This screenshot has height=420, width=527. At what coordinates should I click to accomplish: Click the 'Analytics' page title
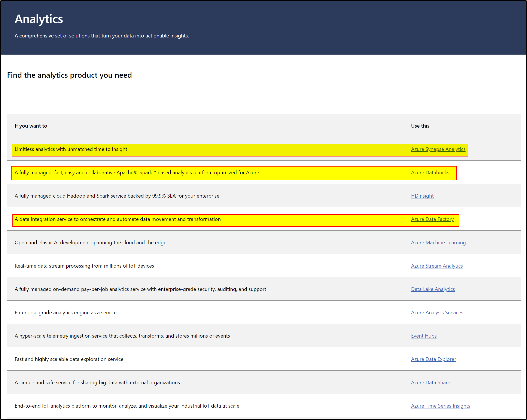(39, 19)
